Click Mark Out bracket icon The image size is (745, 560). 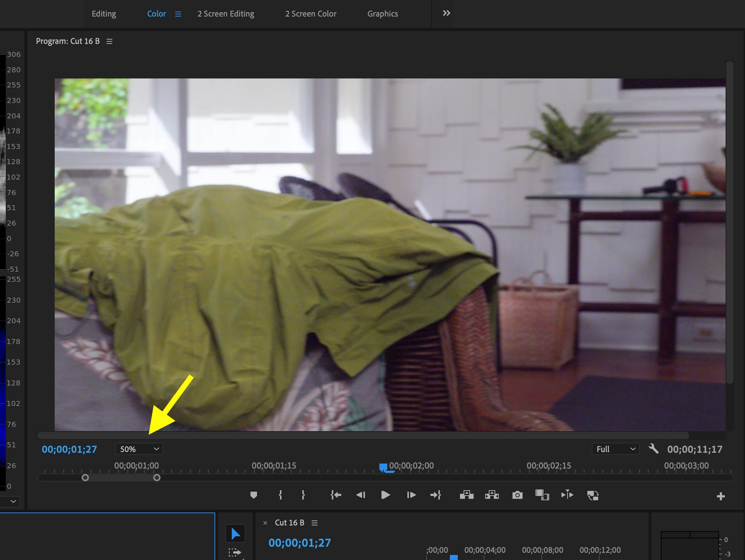click(x=303, y=495)
